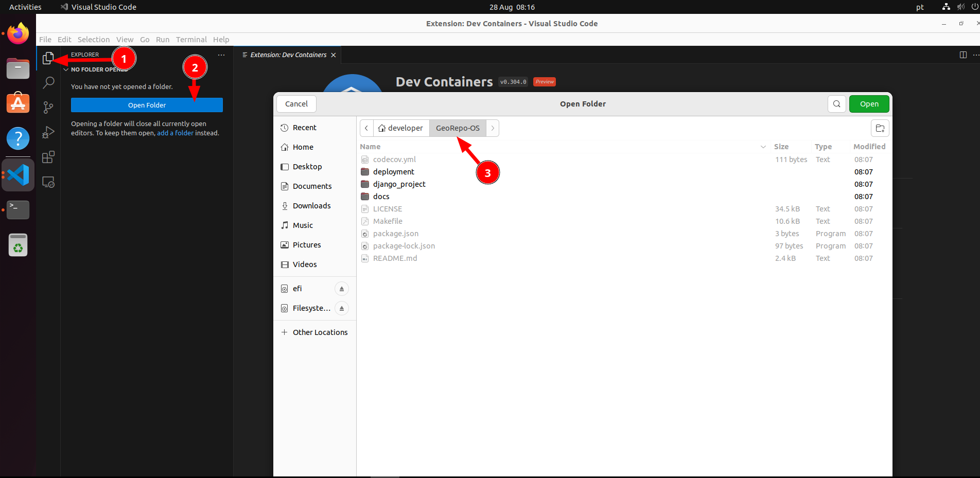Click the volume icon in top bar

click(960, 7)
